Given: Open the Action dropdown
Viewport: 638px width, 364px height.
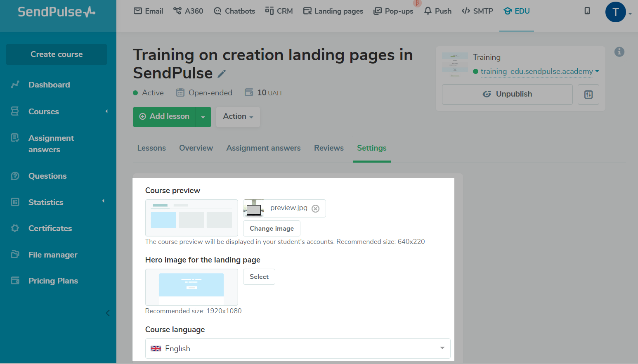Looking at the screenshot, I should (238, 117).
